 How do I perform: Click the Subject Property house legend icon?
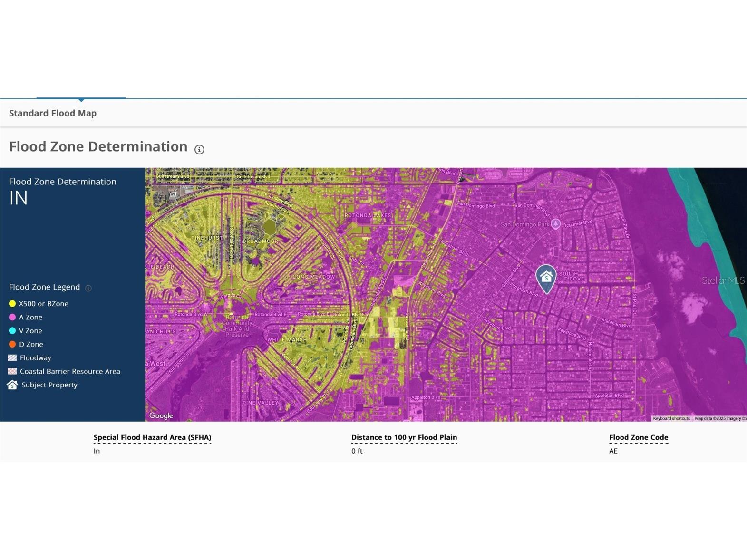[12, 385]
